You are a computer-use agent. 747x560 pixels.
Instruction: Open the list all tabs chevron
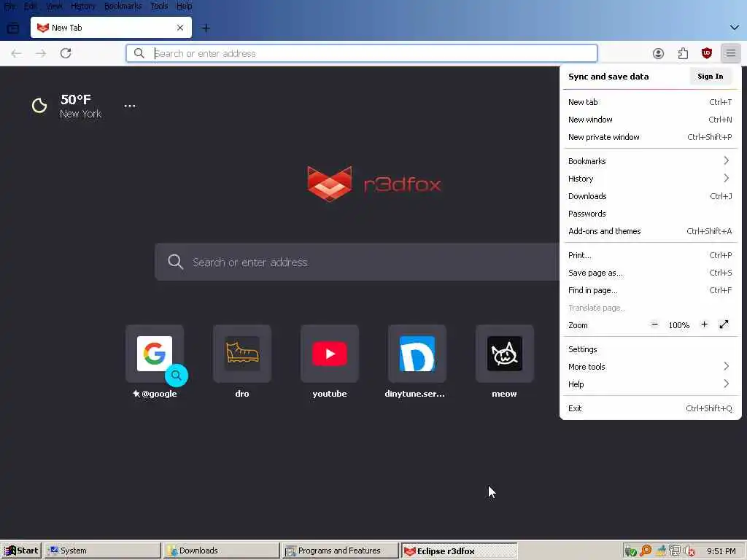(734, 28)
